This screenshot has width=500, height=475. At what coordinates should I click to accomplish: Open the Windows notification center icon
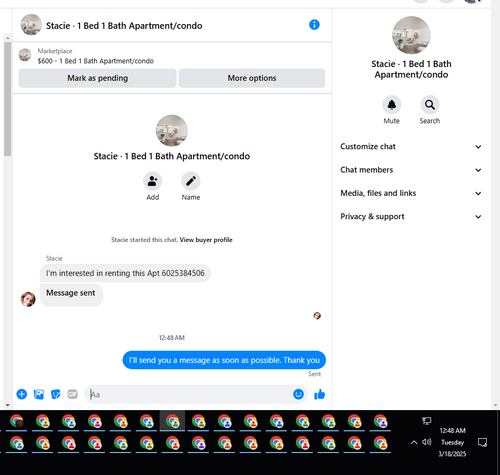click(482, 442)
